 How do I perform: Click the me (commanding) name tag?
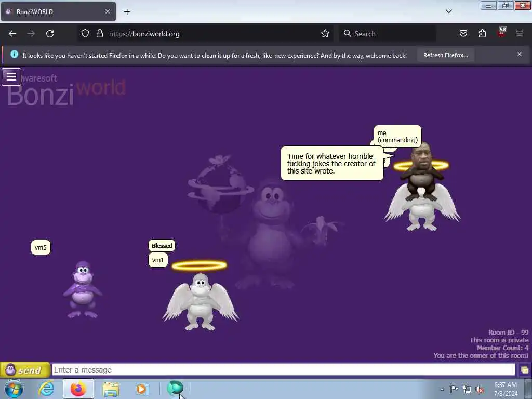coord(397,137)
